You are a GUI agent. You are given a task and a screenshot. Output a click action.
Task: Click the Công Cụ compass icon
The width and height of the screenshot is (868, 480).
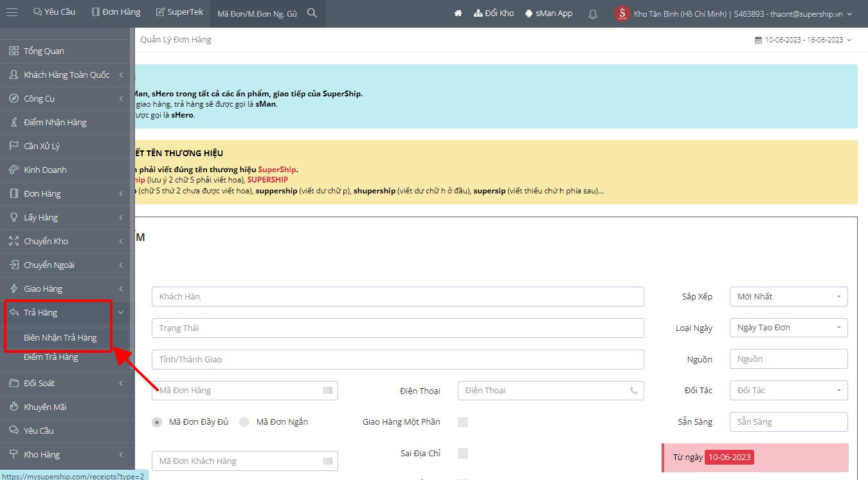14,98
